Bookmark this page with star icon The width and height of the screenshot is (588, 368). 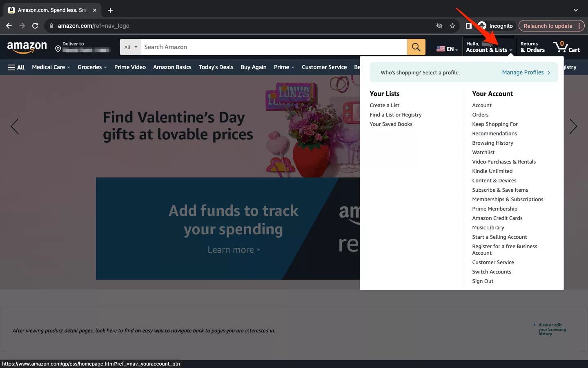pyautogui.click(x=452, y=26)
